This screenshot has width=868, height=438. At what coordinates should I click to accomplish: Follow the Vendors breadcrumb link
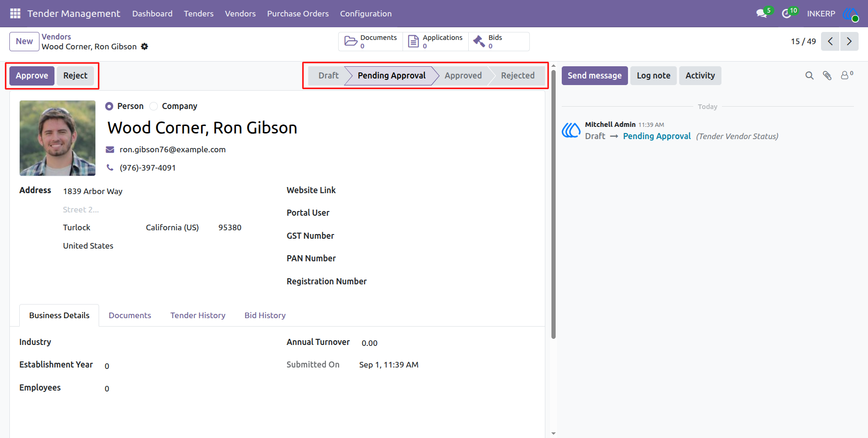(56, 37)
